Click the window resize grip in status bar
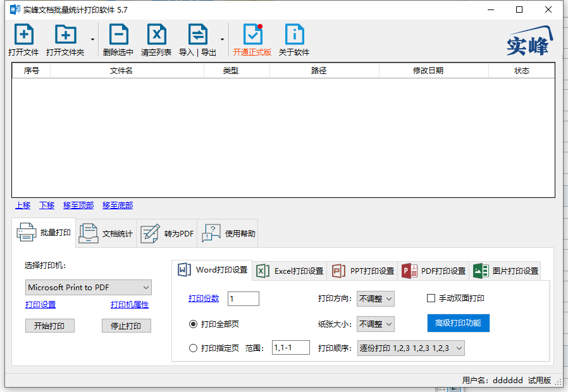 (558, 382)
